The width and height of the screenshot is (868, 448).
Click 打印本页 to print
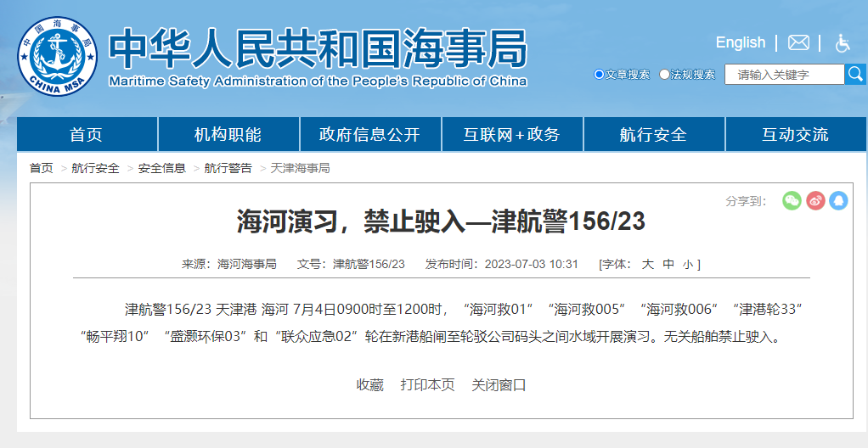point(427,385)
